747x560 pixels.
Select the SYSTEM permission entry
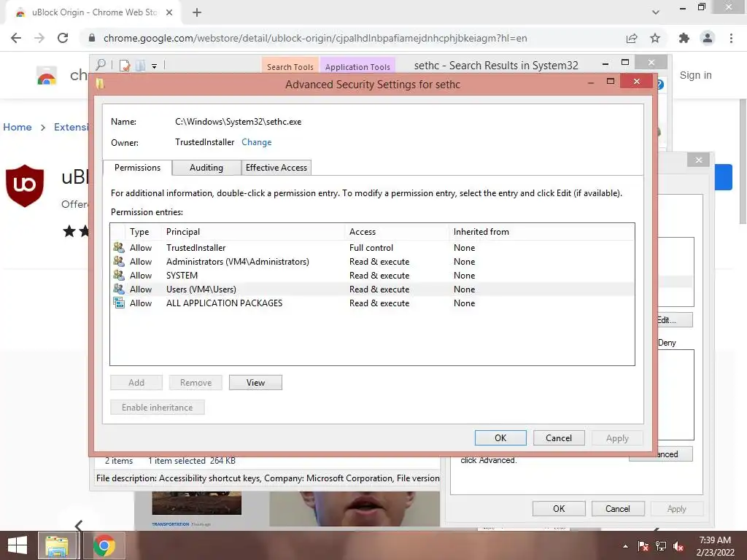pos(372,275)
